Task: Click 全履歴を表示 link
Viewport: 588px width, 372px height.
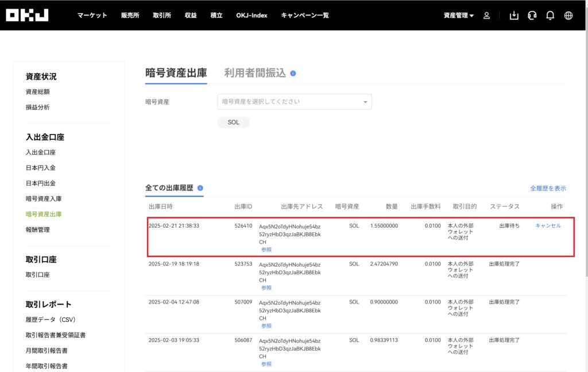Action: (x=548, y=189)
